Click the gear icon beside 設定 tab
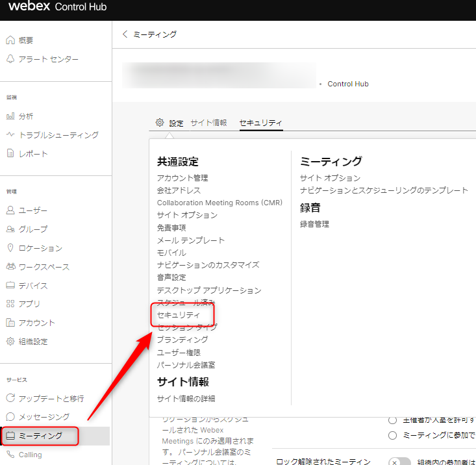Image resolution: width=476 pixels, height=465 pixels. coord(160,122)
